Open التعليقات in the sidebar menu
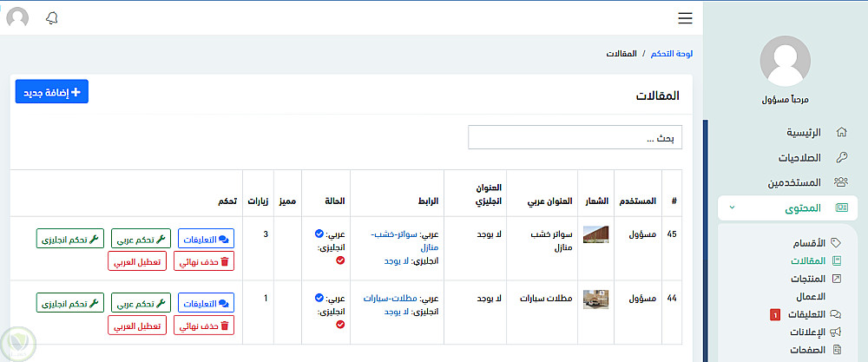Viewport: 868px width, 362px height. pyautogui.click(x=806, y=314)
